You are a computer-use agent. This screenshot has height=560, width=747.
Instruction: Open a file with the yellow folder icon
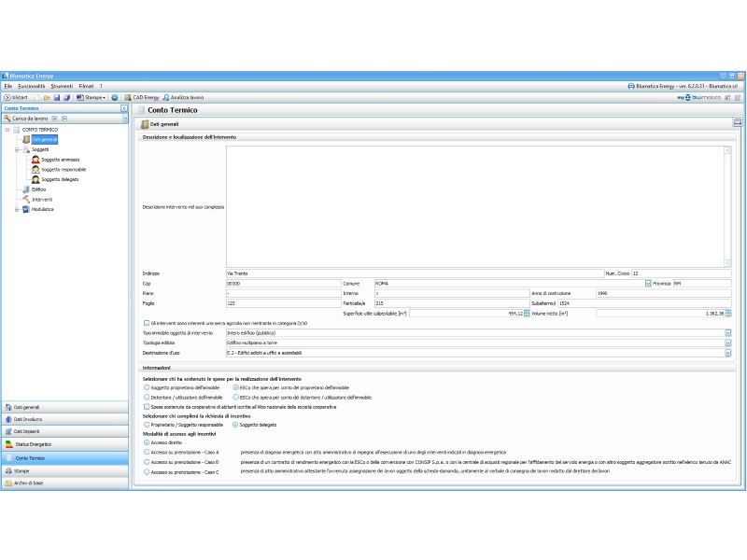[47, 98]
